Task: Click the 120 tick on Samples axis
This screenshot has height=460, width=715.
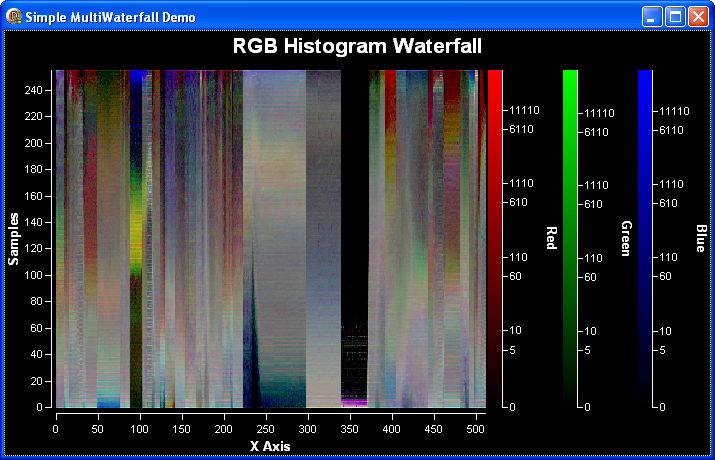Action: point(33,248)
